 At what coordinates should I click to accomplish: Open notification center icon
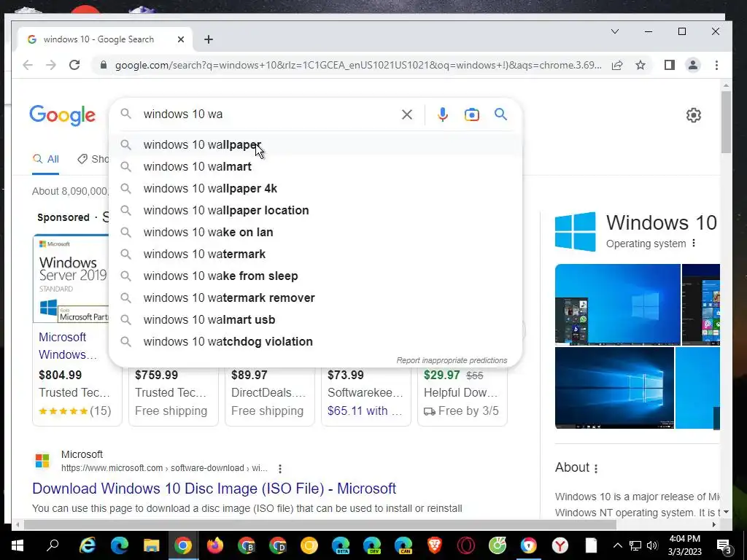coord(724,545)
